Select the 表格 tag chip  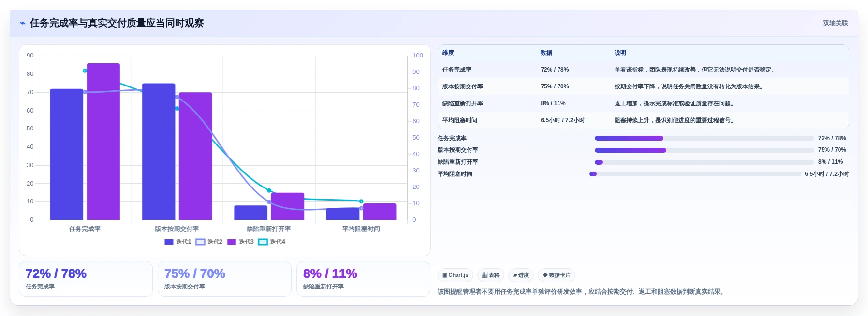491,275
